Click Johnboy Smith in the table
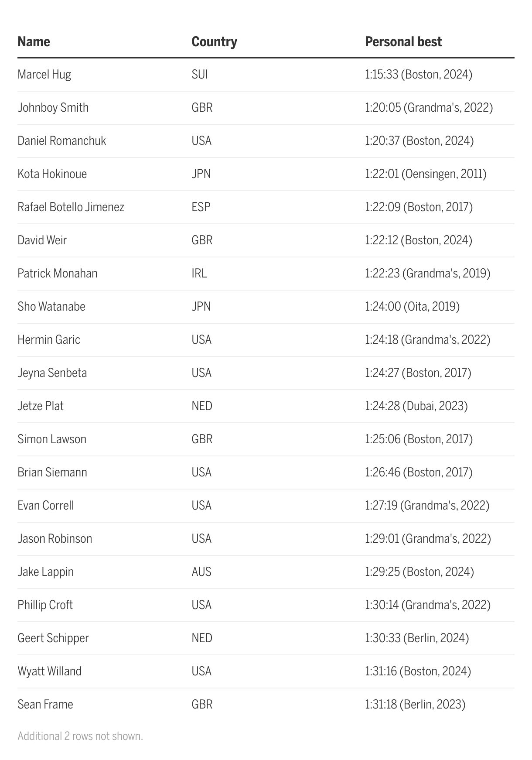This screenshot has height=760, width=532. pyautogui.click(x=53, y=108)
